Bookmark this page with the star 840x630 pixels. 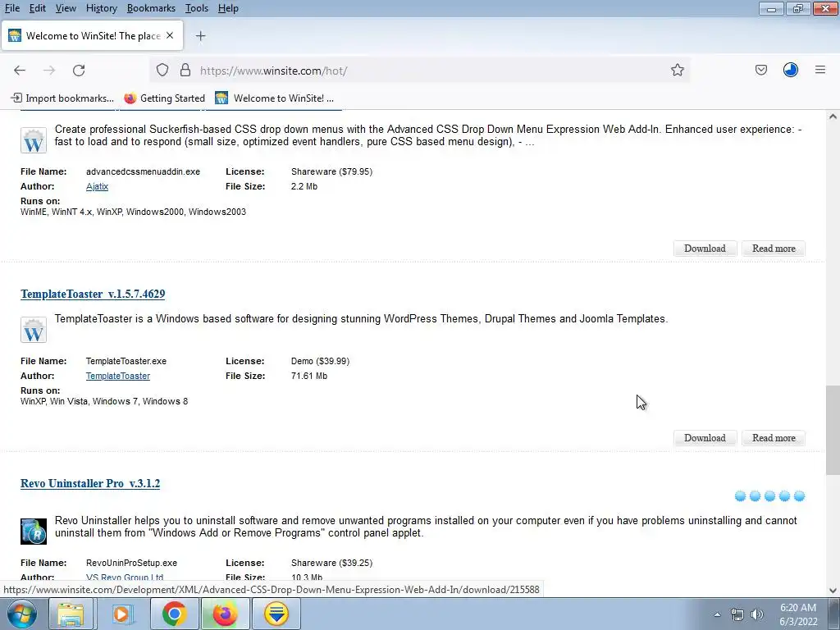tap(677, 71)
